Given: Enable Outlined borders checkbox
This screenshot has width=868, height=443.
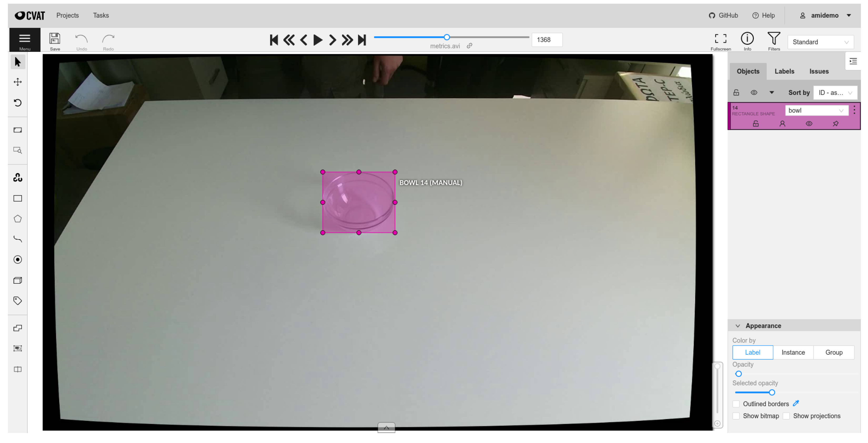Looking at the screenshot, I should click(736, 404).
